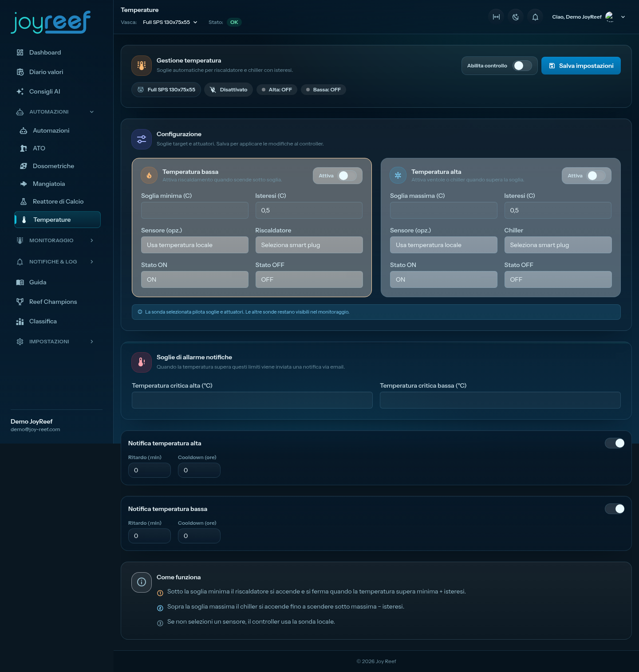Disable the Notifica temperatura bassa toggle
Screen dimensions: 639x672
coord(615,509)
